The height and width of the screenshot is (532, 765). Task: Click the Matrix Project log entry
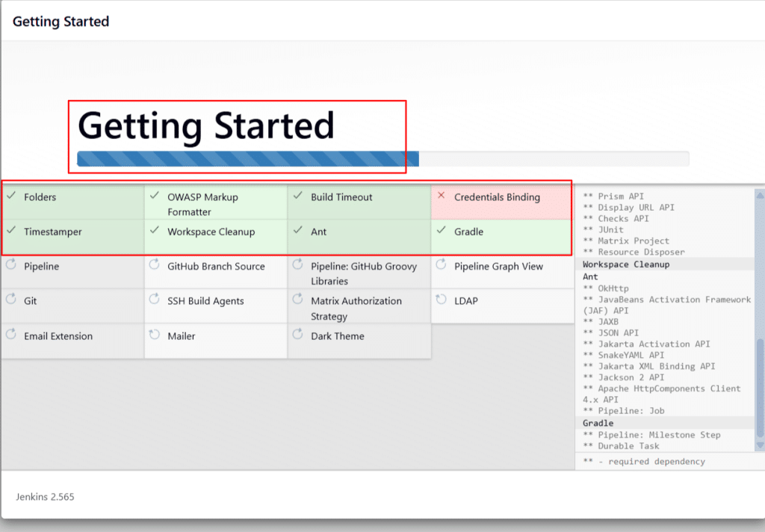click(x=627, y=241)
